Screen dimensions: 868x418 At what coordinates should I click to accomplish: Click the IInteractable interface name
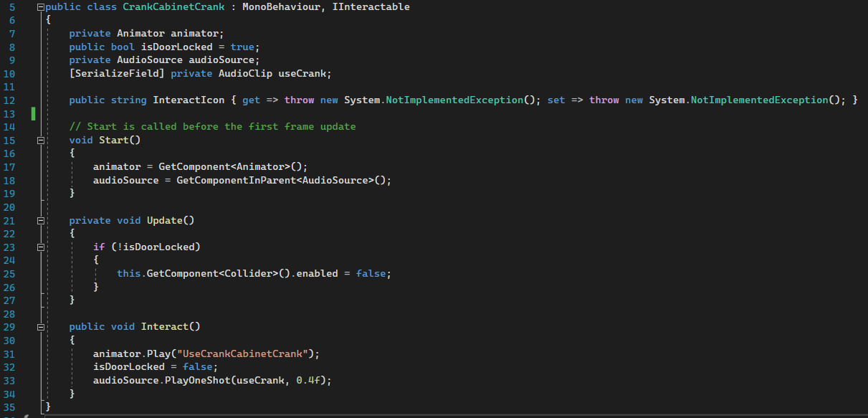click(x=371, y=7)
